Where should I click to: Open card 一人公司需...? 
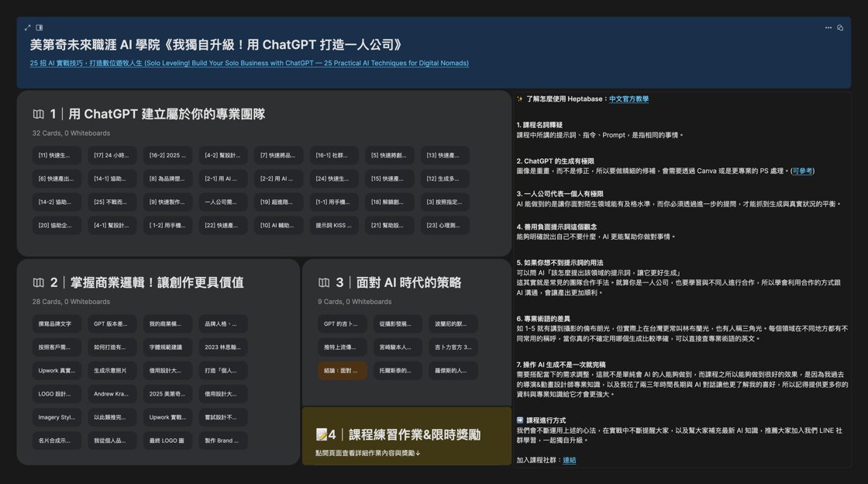click(223, 202)
